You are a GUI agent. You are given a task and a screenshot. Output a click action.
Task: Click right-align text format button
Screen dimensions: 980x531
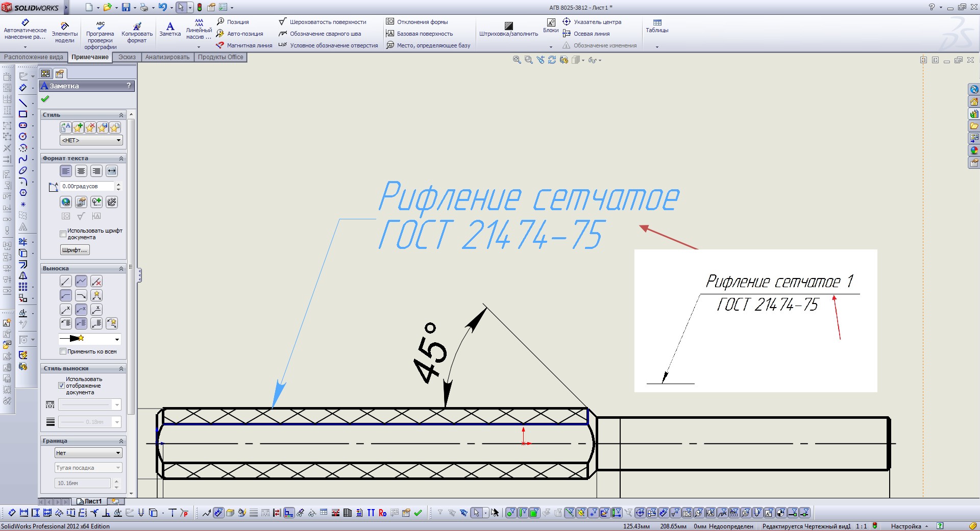96,171
